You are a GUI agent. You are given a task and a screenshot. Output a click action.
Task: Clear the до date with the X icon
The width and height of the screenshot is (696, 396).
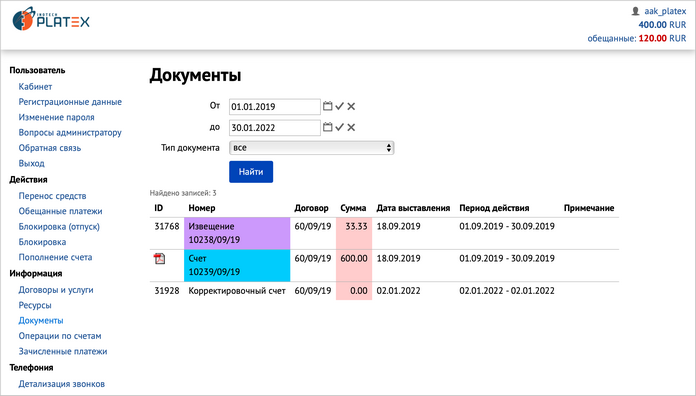coord(351,127)
